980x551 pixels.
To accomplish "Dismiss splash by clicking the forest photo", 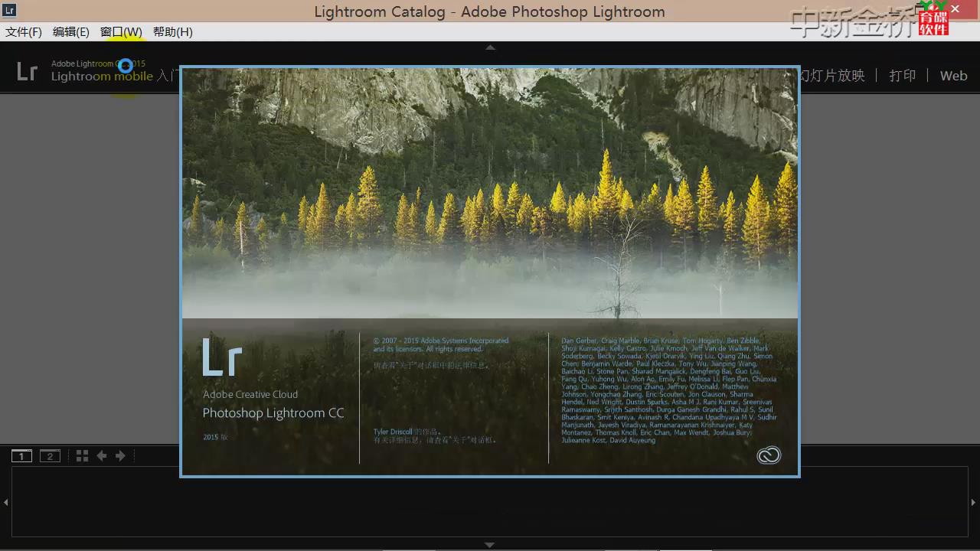I will tap(490, 193).
